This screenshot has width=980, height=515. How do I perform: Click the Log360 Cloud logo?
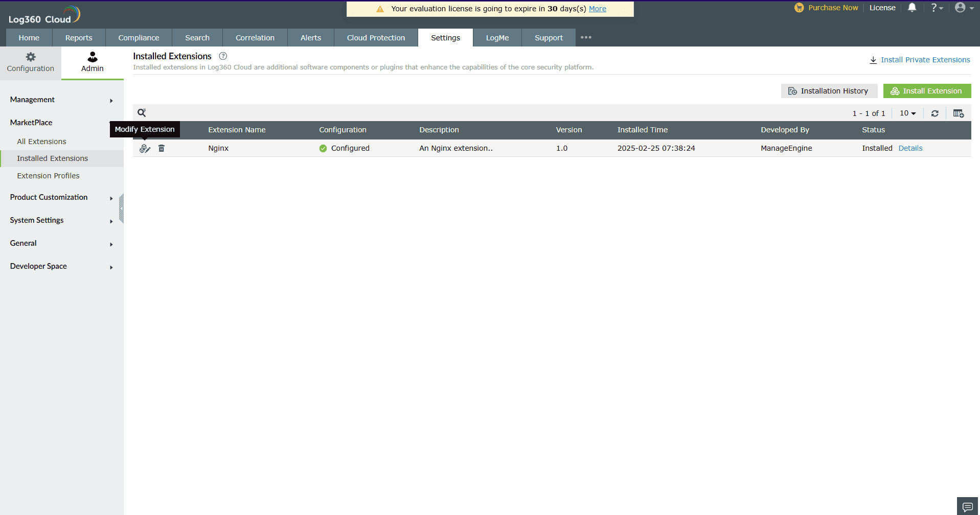click(44, 15)
